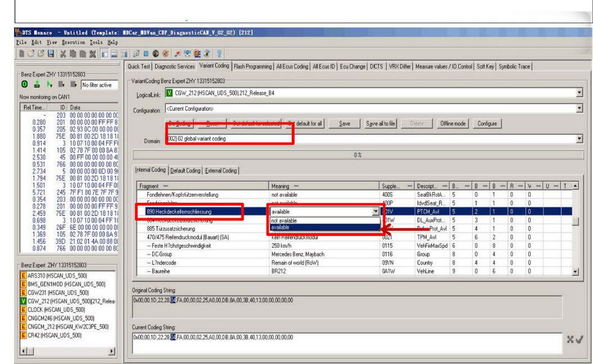
Task: Choose 'available' option in dropdown list
Action: tap(280, 227)
